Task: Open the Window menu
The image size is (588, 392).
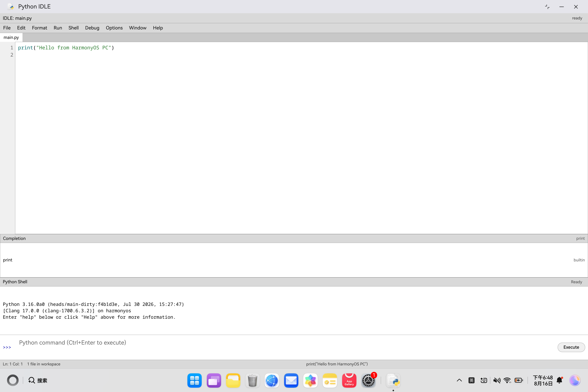Action: (x=138, y=28)
